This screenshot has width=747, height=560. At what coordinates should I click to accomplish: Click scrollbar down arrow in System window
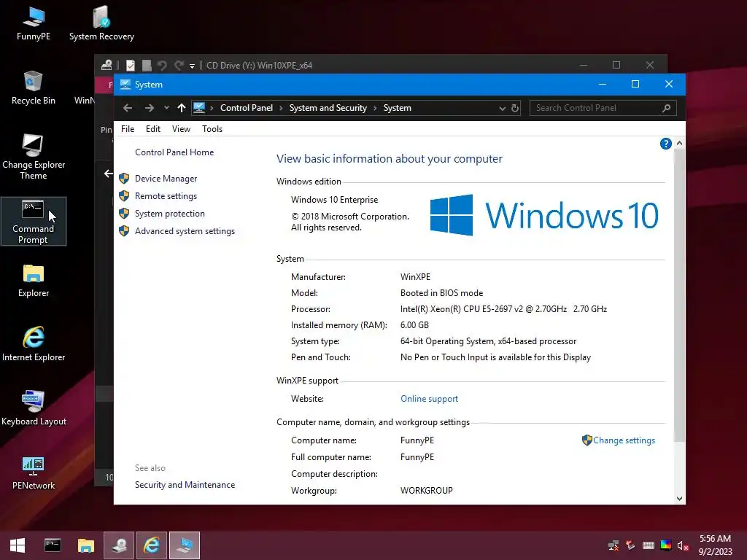(680, 499)
